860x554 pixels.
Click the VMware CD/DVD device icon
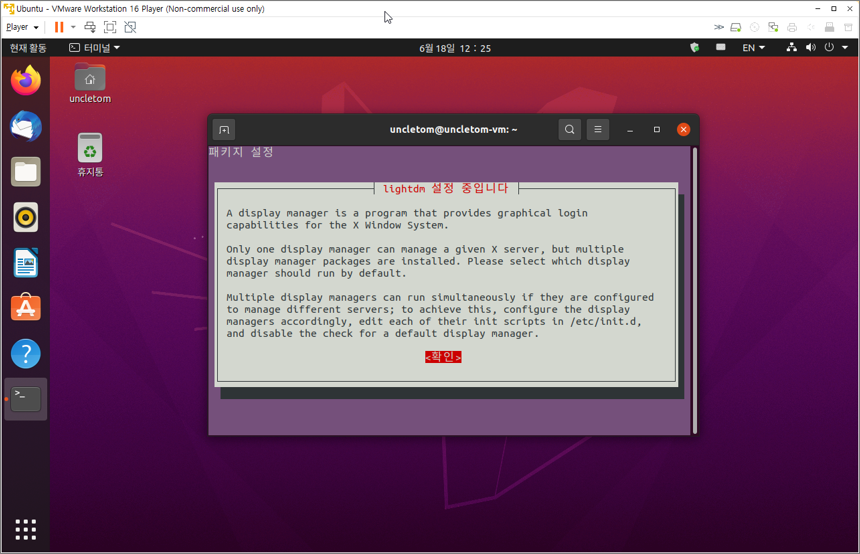[754, 27]
